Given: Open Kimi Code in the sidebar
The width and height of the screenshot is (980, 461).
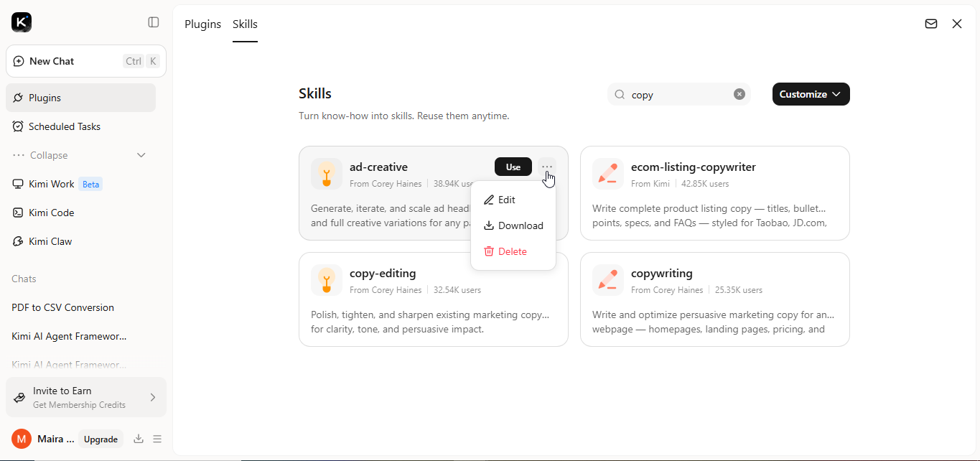Looking at the screenshot, I should pyautogui.click(x=80, y=213).
